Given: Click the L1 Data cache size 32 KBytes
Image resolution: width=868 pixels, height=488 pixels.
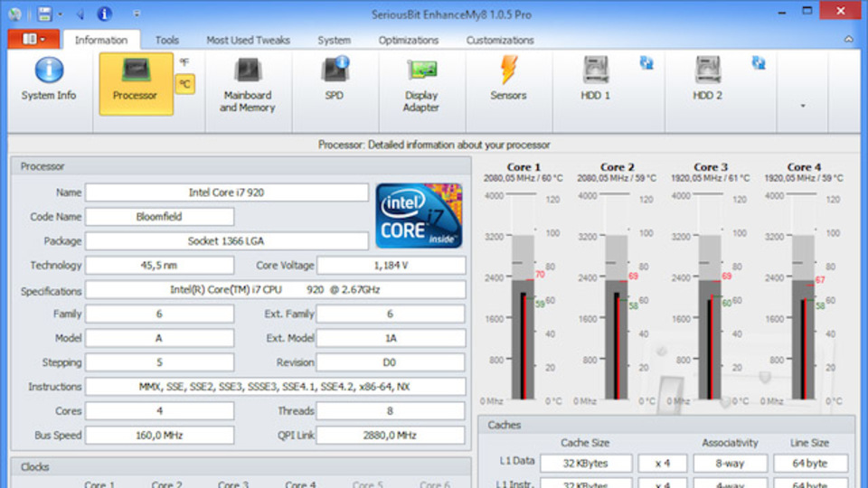Looking at the screenshot, I should tap(586, 464).
